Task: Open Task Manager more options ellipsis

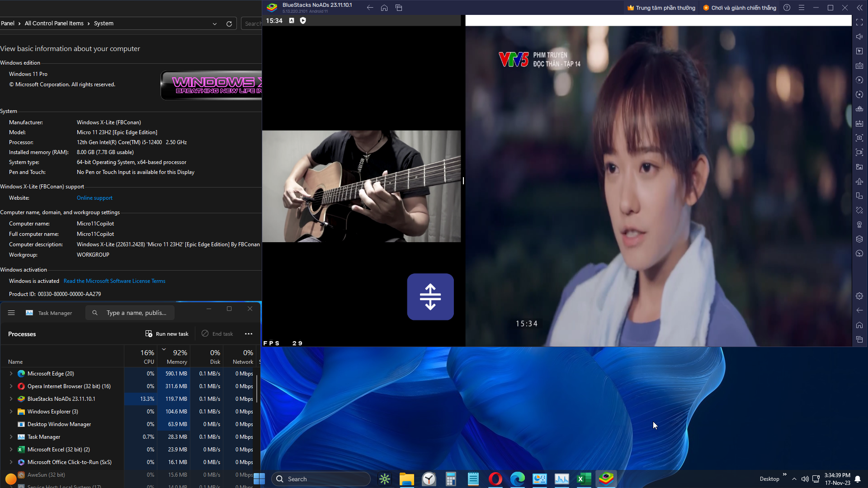Action: coord(249,334)
